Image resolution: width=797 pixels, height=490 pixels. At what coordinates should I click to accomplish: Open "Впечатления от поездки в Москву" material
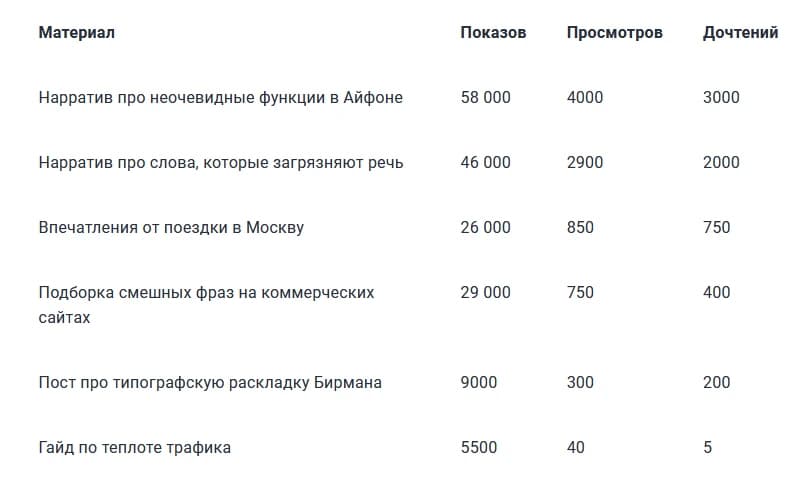[171, 228]
